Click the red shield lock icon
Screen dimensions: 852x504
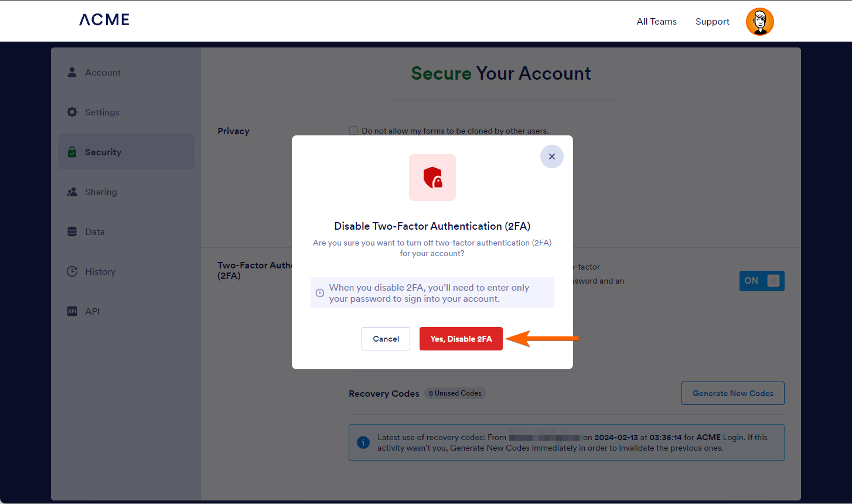coord(432,178)
